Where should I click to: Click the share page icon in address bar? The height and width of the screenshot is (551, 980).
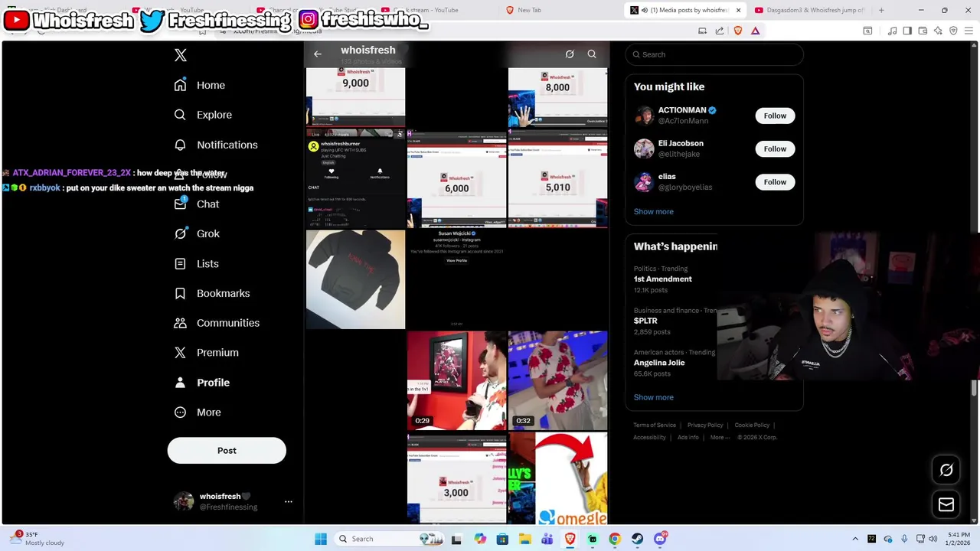[720, 31]
